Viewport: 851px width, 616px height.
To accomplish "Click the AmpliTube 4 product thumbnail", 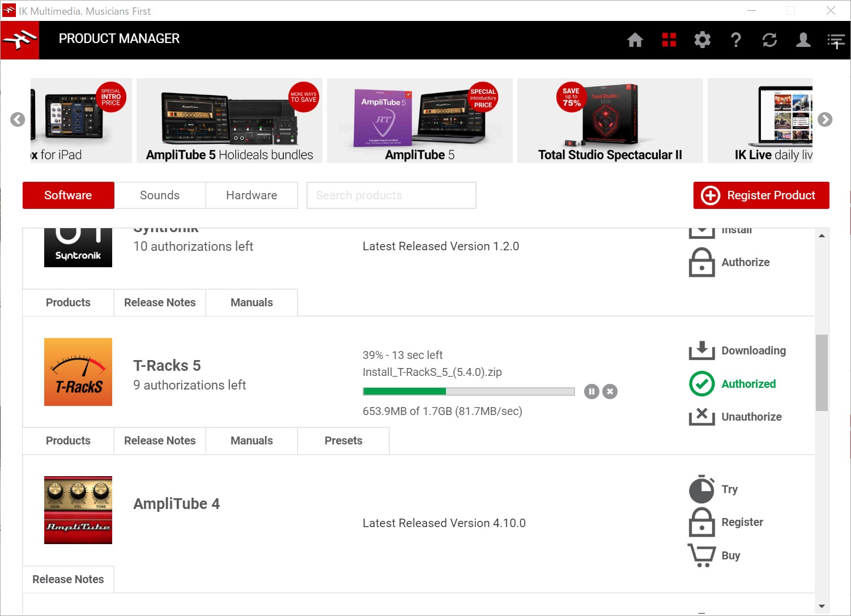I will [78, 510].
